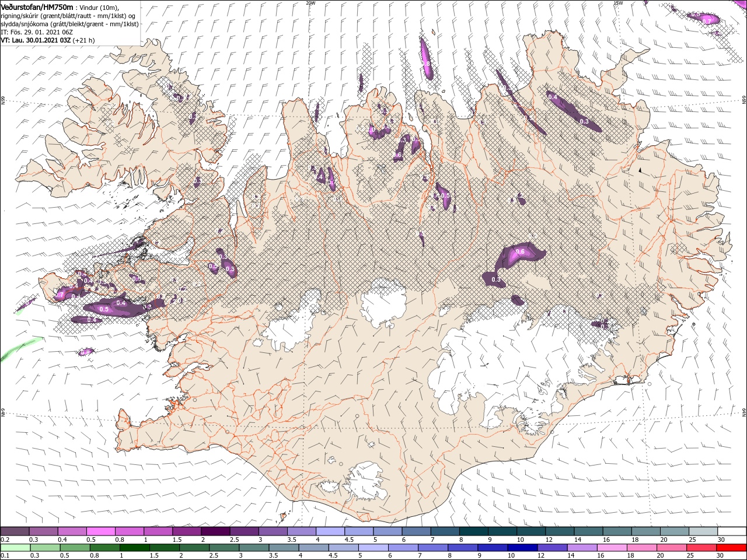
Task: Pick the bright red 30+ swatch in lower legend
Action: click(x=732, y=547)
